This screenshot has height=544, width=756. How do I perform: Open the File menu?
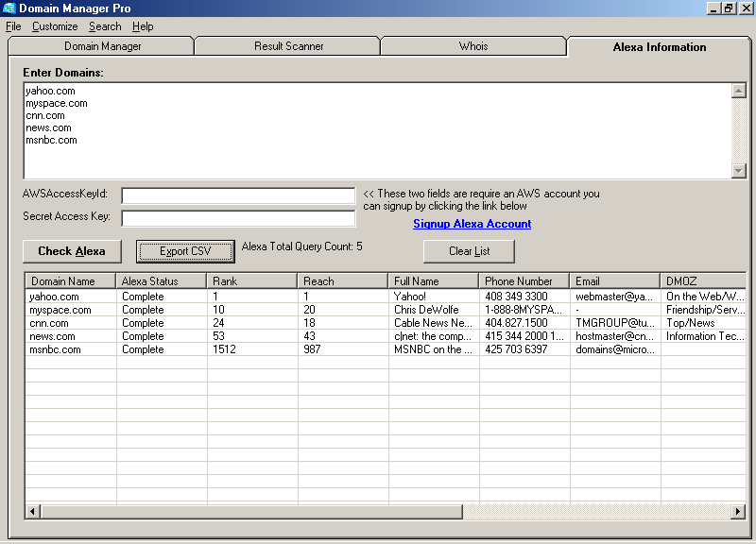click(x=13, y=26)
